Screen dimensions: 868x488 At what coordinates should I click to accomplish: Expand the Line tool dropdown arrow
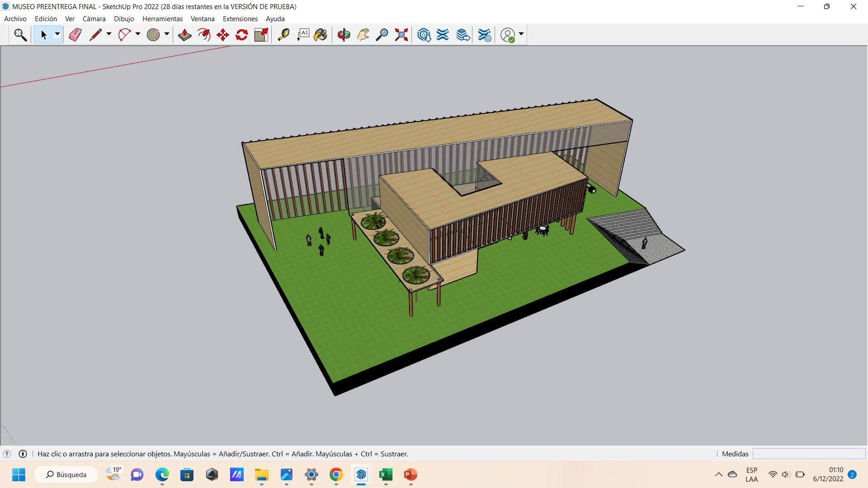click(108, 34)
